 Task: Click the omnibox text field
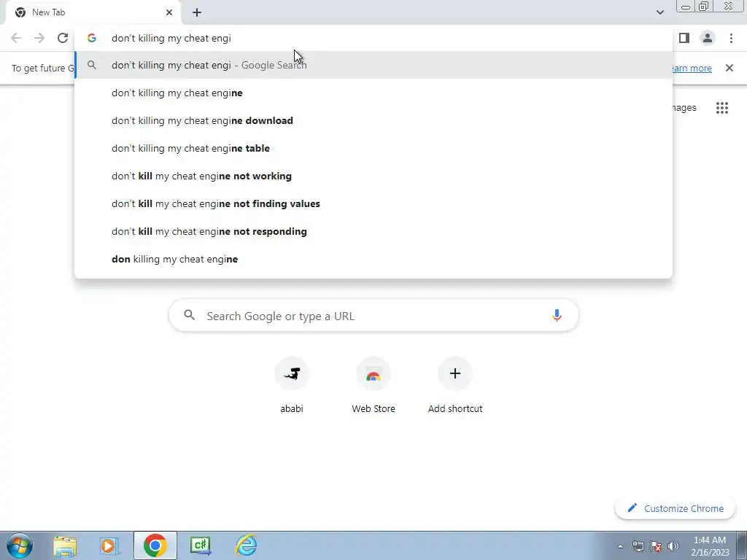tap(373, 38)
